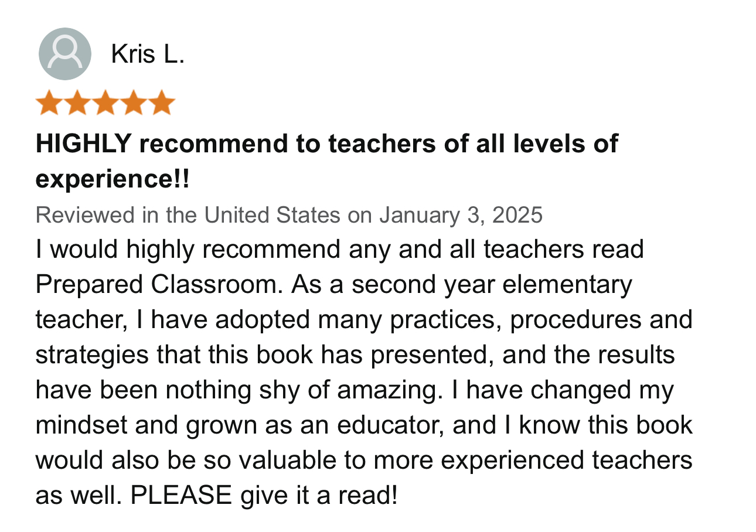756x532 pixels.
Task: Click January 3, 2025 in the date line
Action: coord(461,215)
